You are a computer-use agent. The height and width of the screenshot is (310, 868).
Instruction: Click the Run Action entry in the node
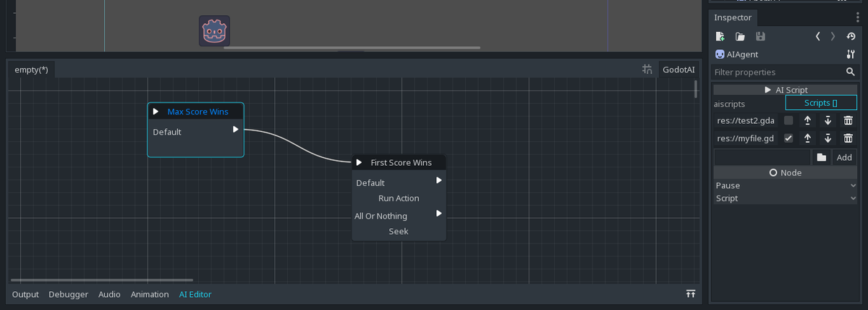(x=399, y=198)
